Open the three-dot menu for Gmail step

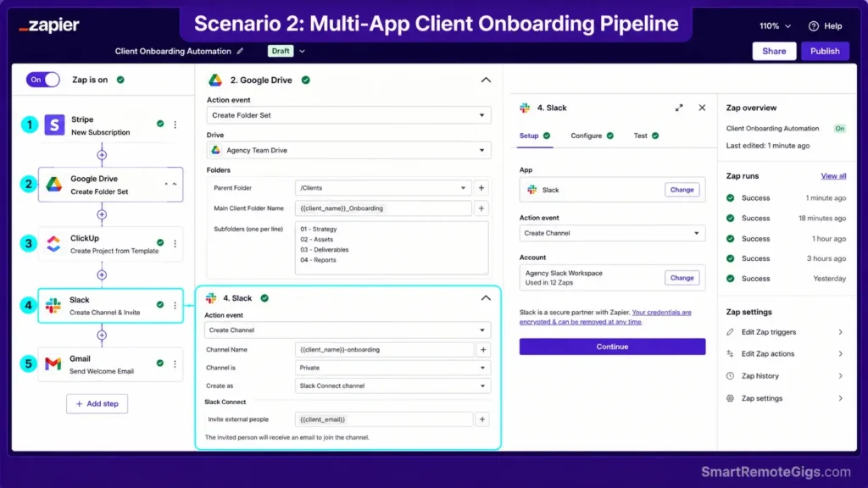click(175, 364)
